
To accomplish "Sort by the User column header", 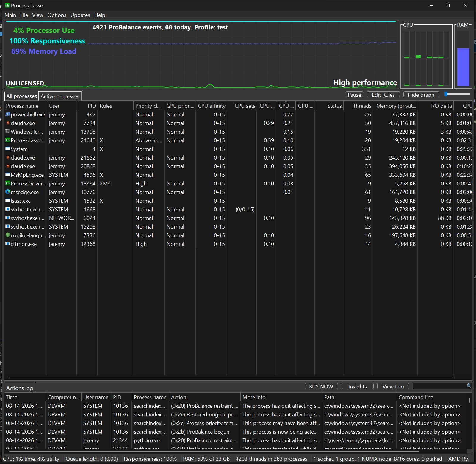I will [x=62, y=106].
